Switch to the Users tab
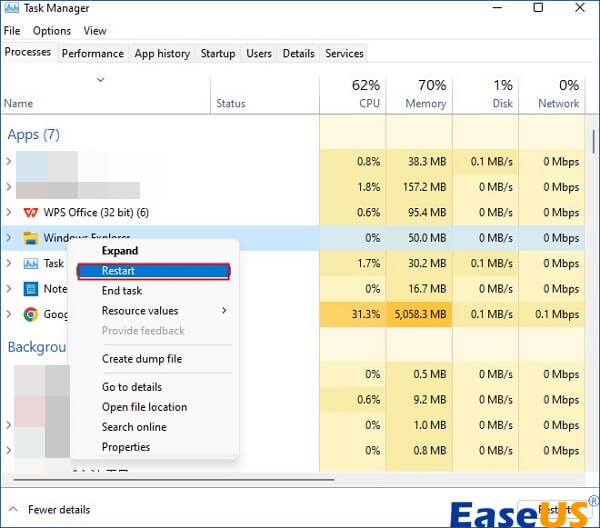 (259, 54)
